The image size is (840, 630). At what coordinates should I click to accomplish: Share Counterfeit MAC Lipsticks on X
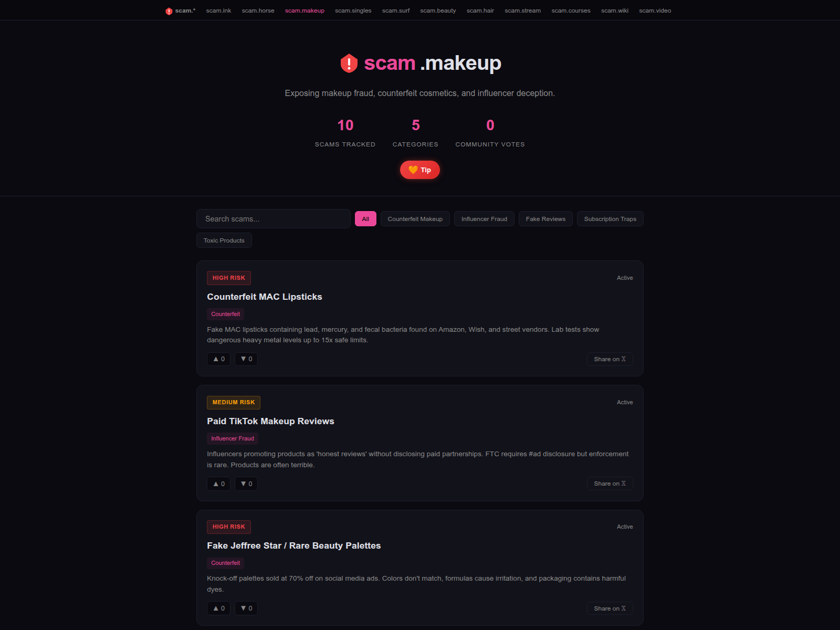click(610, 359)
